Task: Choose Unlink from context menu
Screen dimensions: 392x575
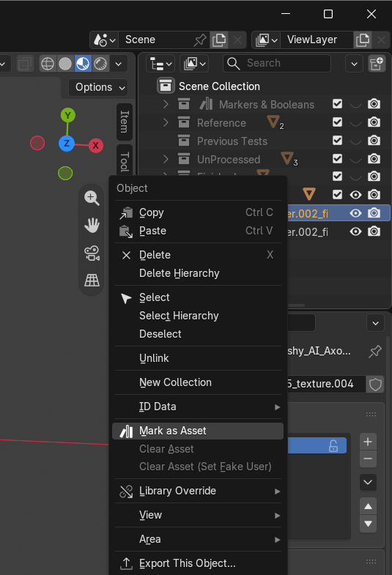Action: [198, 358]
